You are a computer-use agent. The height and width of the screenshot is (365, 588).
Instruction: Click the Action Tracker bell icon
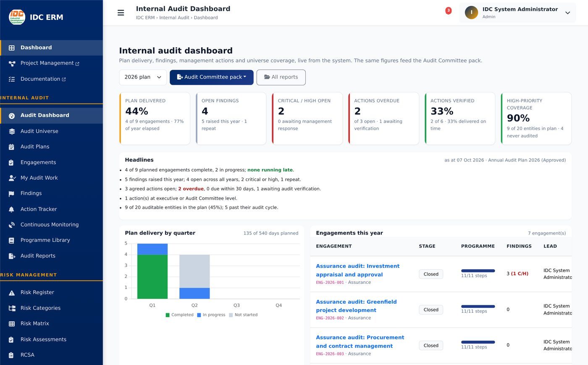pos(12,209)
